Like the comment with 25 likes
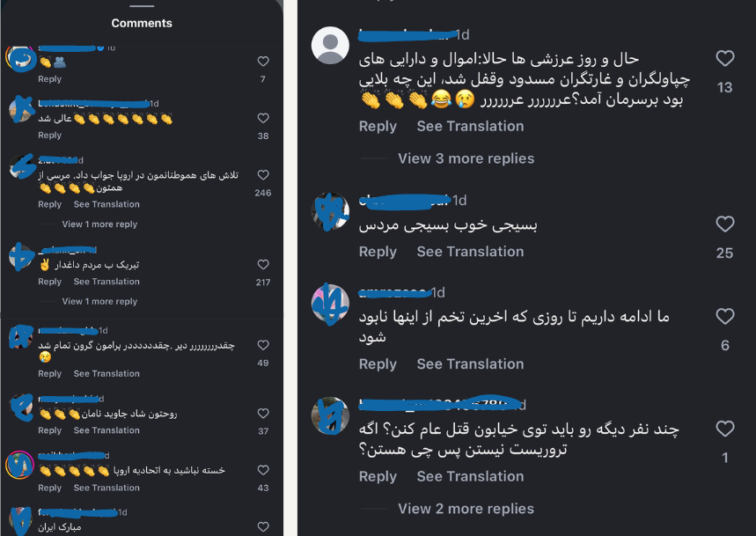756x536 pixels. coord(724,225)
